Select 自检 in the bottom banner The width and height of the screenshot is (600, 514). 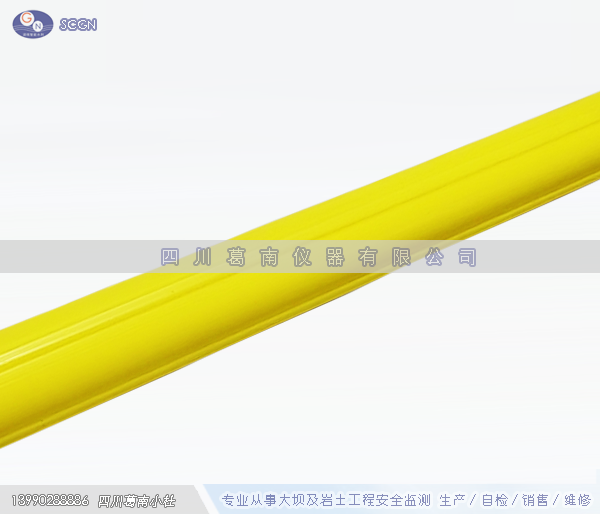coord(495,500)
